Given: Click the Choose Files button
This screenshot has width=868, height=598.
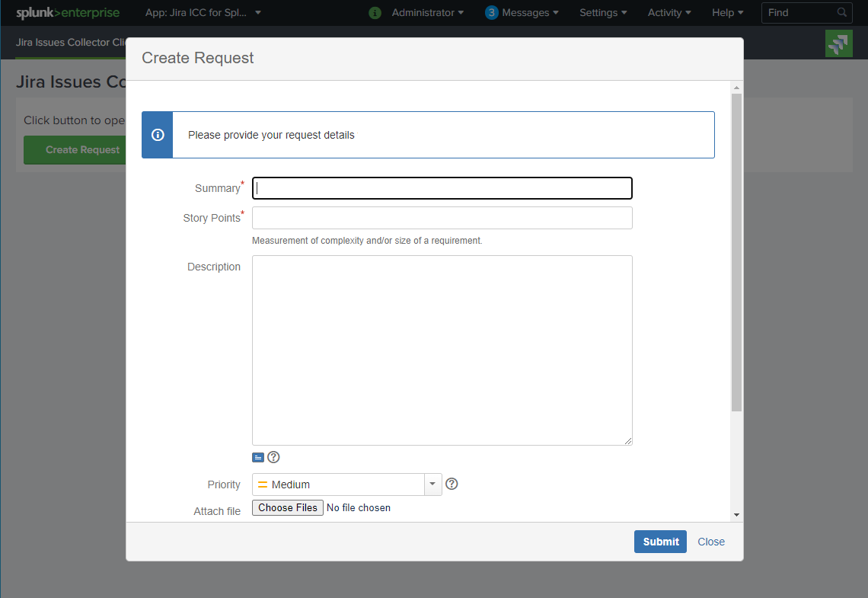Looking at the screenshot, I should [288, 508].
